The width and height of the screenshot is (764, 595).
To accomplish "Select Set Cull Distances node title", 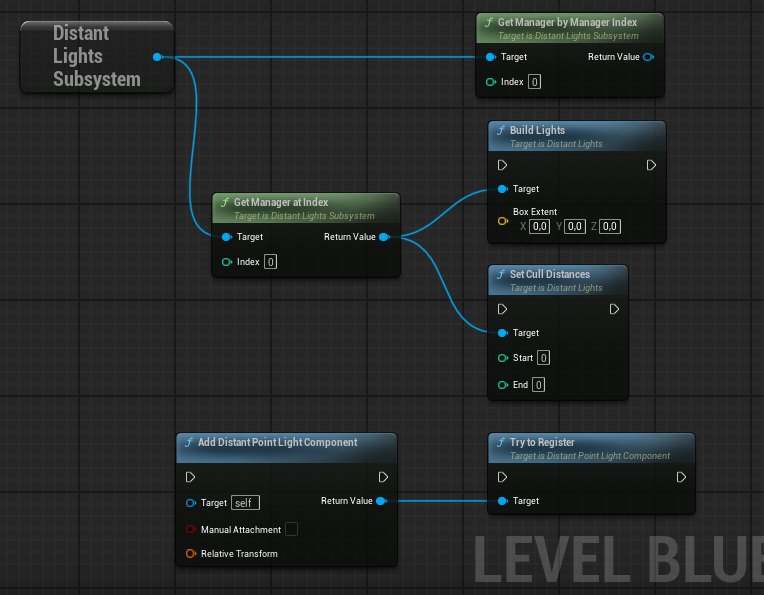I will tap(550, 274).
